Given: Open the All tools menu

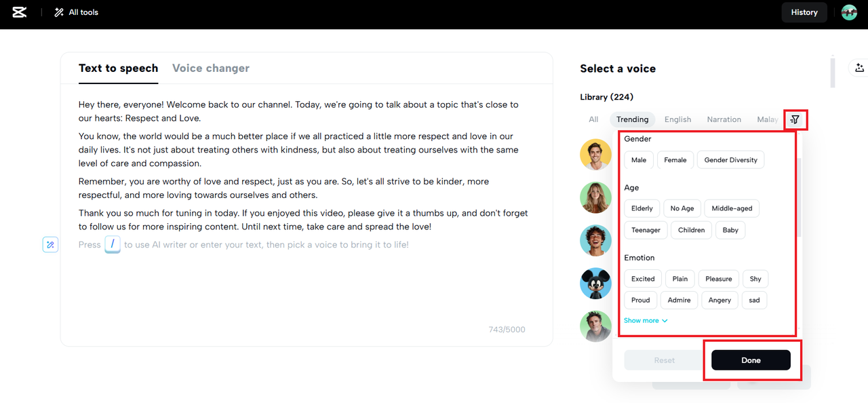Looking at the screenshot, I should click(x=76, y=12).
